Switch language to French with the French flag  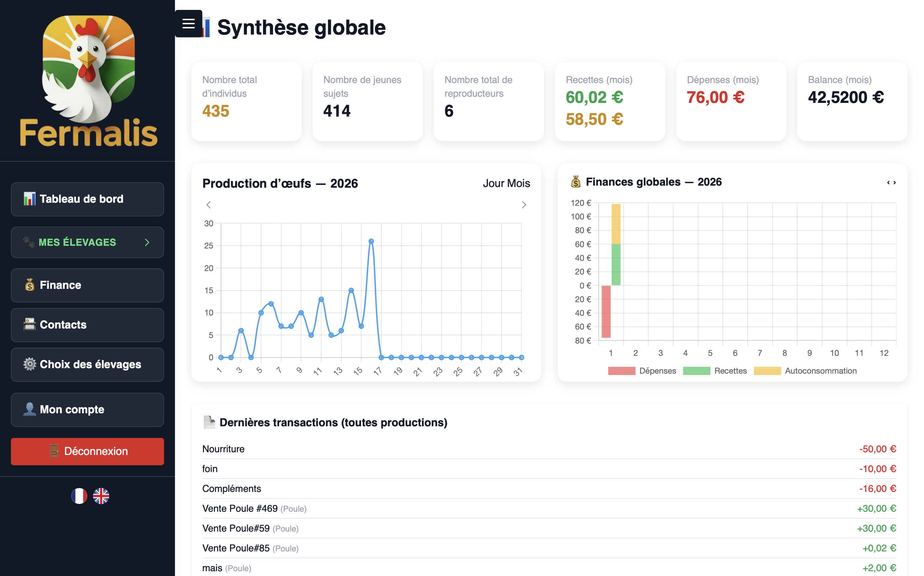click(79, 496)
